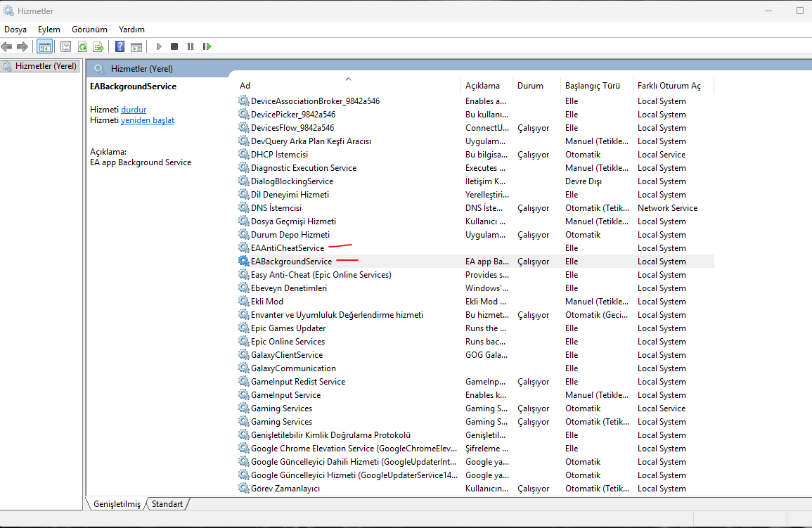Click gear icon of EABackgroundService row

coord(243,261)
